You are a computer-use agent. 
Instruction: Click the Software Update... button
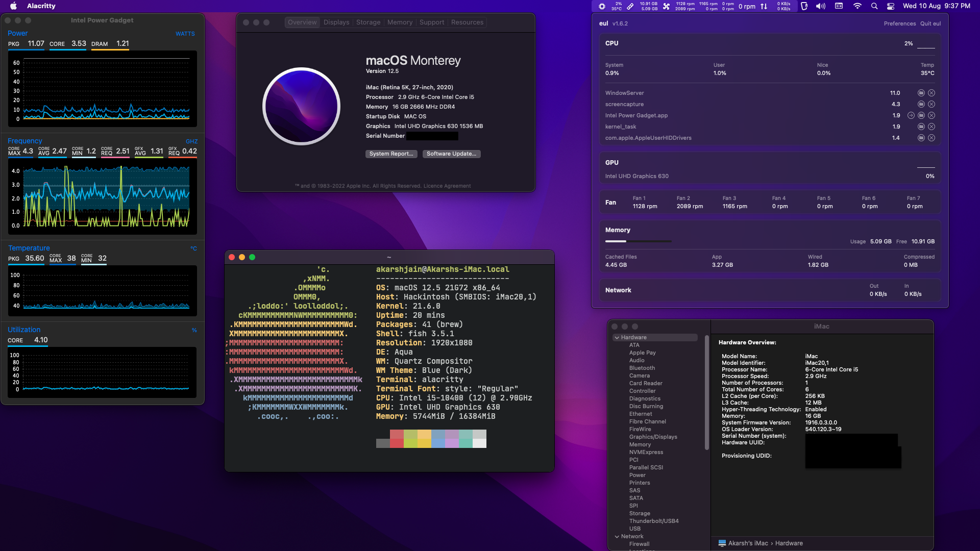pos(451,154)
